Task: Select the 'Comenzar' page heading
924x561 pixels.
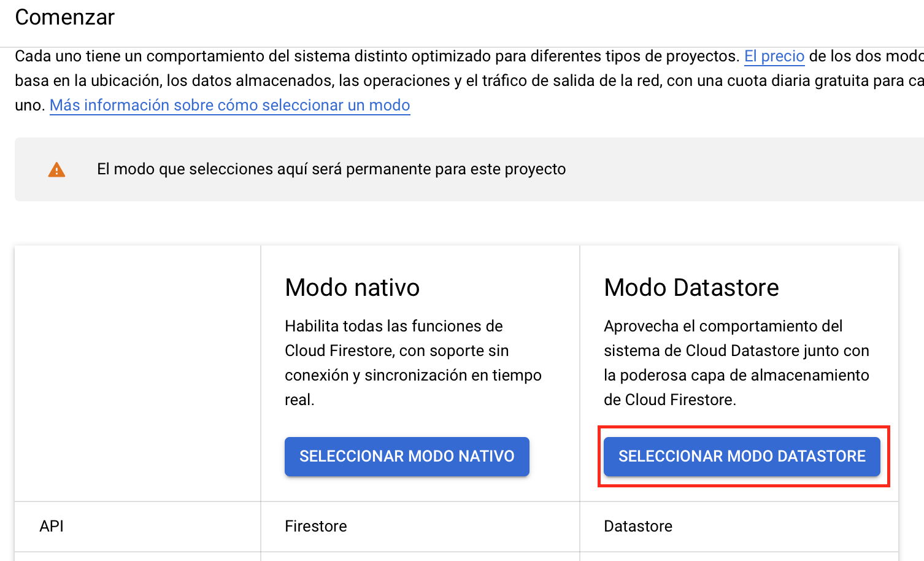Action: click(x=65, y=17)
